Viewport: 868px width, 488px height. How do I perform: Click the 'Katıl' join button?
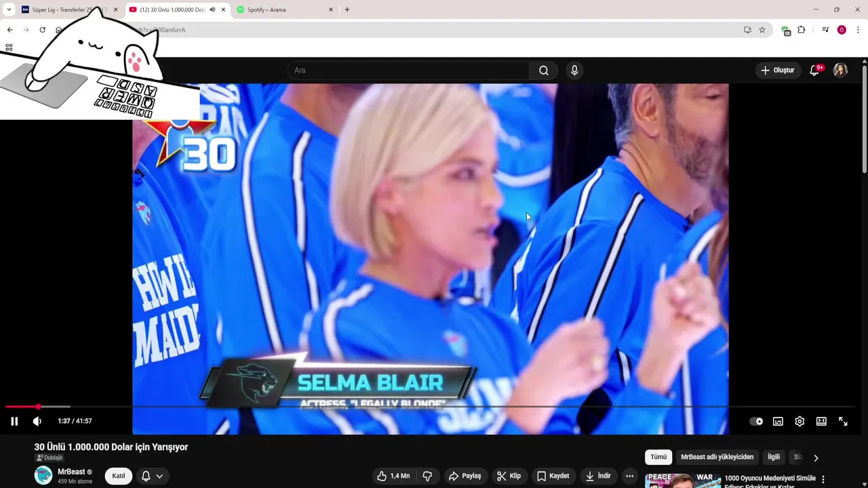tap(119, 476)
